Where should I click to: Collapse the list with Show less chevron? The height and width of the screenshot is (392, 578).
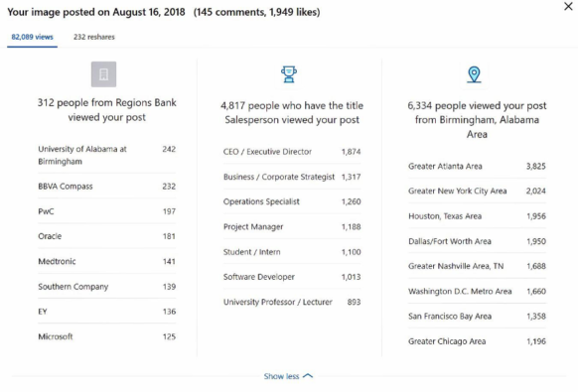tap(308, 376)
